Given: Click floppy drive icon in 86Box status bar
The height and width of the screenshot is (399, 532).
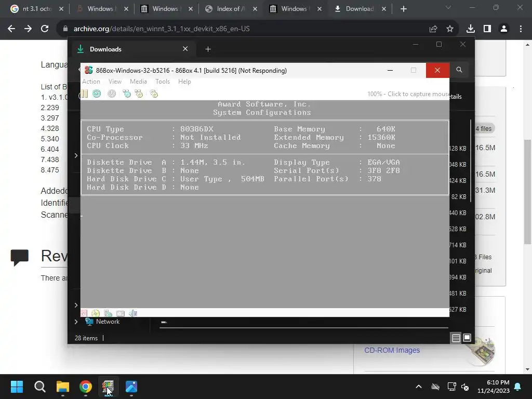Looking at the screenshot, I should pos(84,313).
